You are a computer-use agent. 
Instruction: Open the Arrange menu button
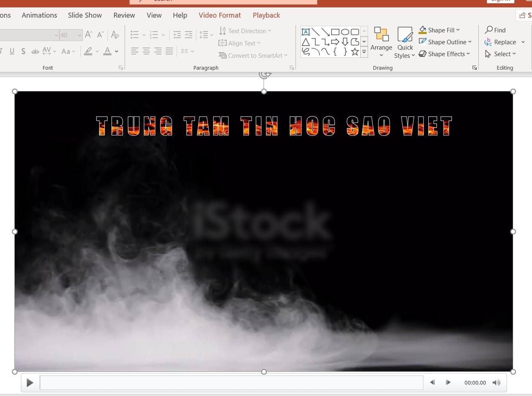point(381,43)
